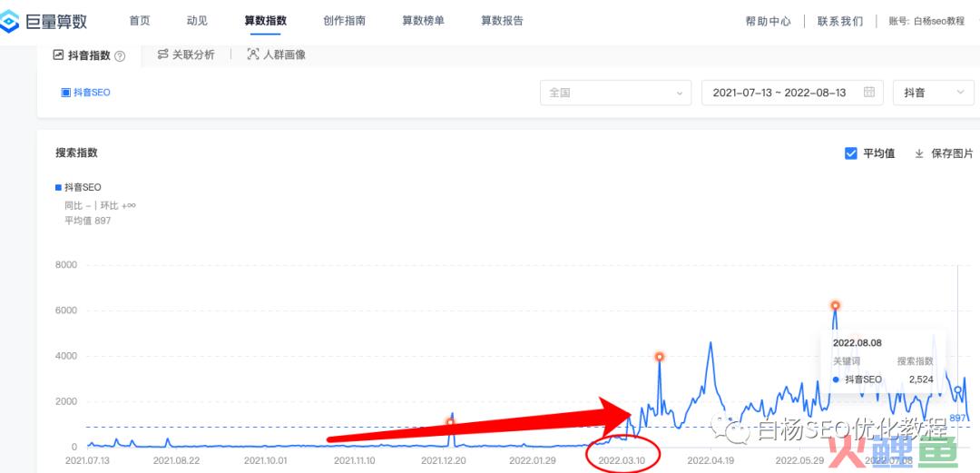Open the 动见 nav item

coord(197,21)
